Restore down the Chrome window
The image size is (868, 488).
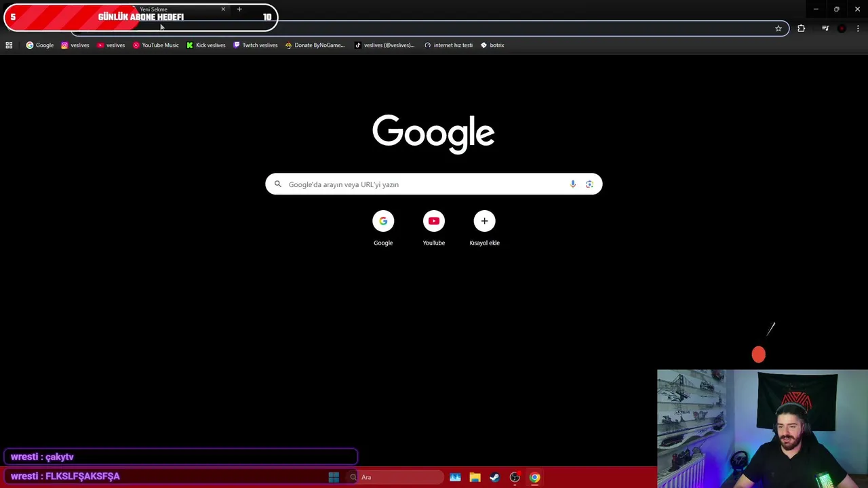tap(837, 9)
